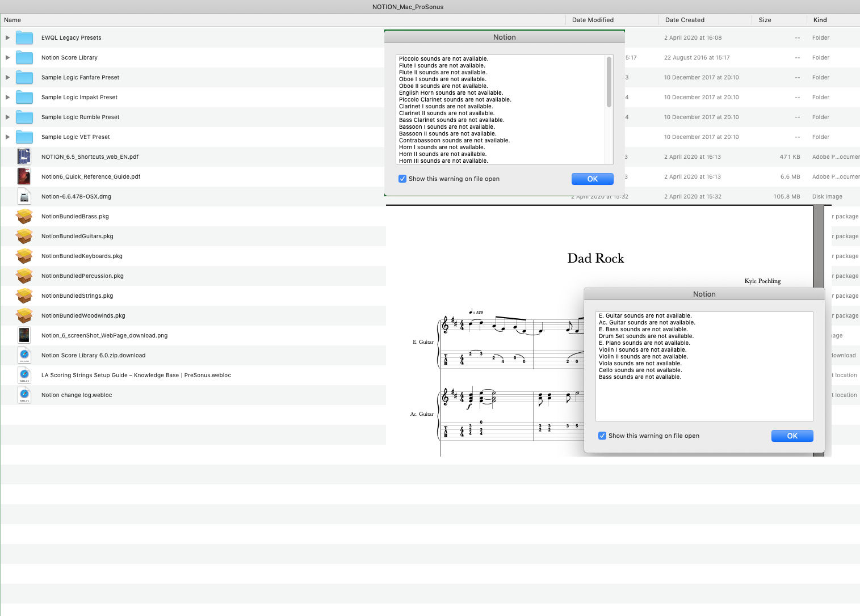Click the NotionBundledPercussion.pkg package icon
Image resolution: width=860 pixels, height=616 pixels.
24,276
